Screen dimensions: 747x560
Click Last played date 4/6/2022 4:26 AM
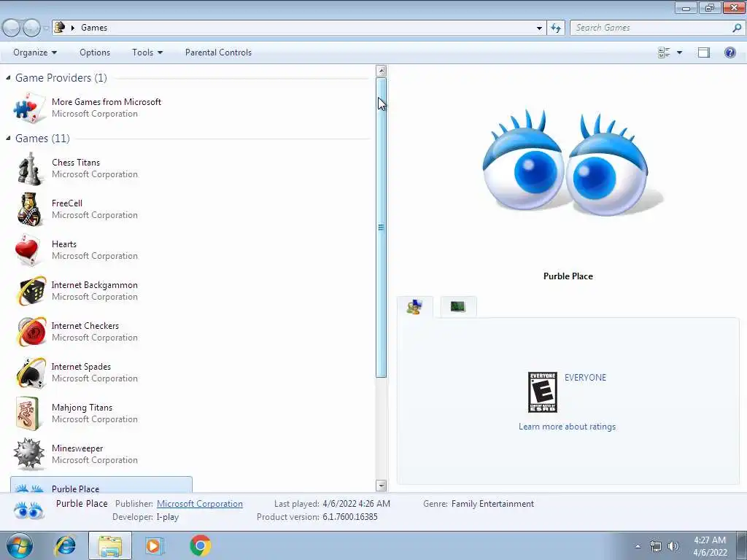tap(356, 504)
